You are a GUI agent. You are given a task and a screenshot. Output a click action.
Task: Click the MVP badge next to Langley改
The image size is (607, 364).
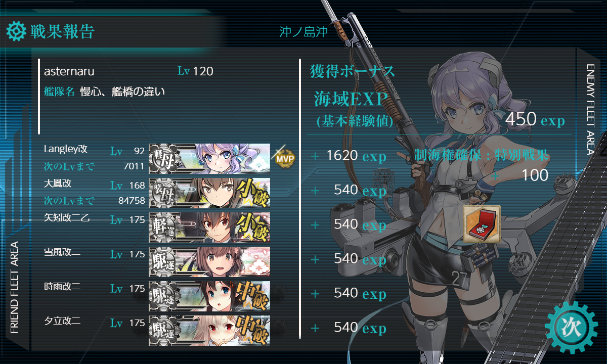[285, 158]
